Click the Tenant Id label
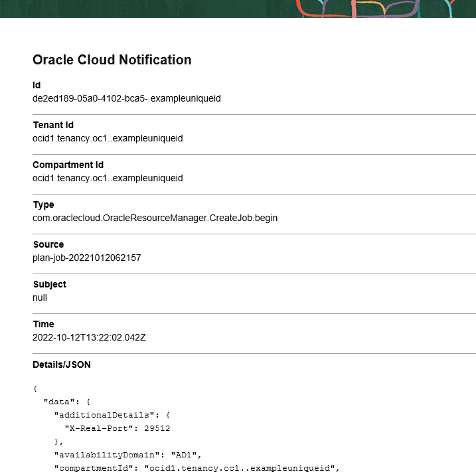The image size is (476, 476). tap(53, 125)
